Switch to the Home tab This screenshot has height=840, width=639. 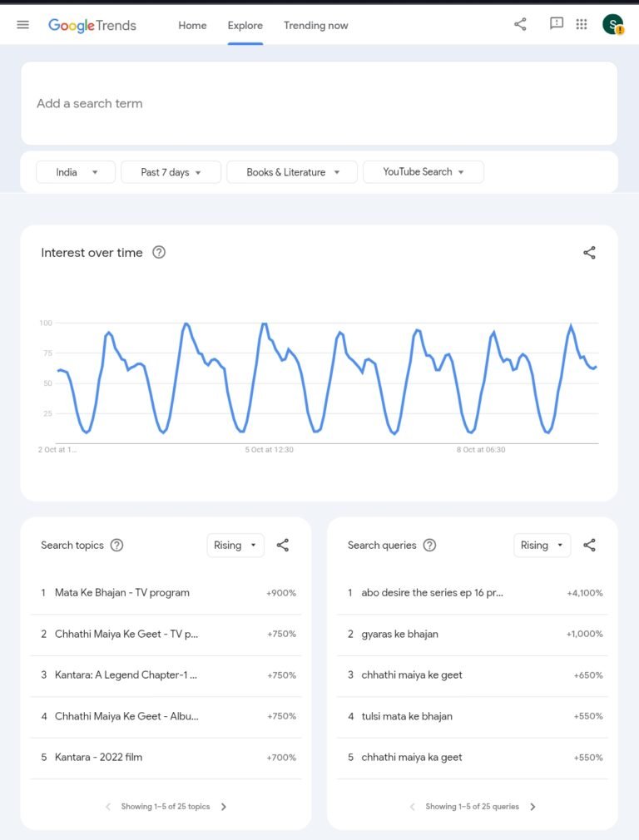pyautogui.click(x=192, y=26)
